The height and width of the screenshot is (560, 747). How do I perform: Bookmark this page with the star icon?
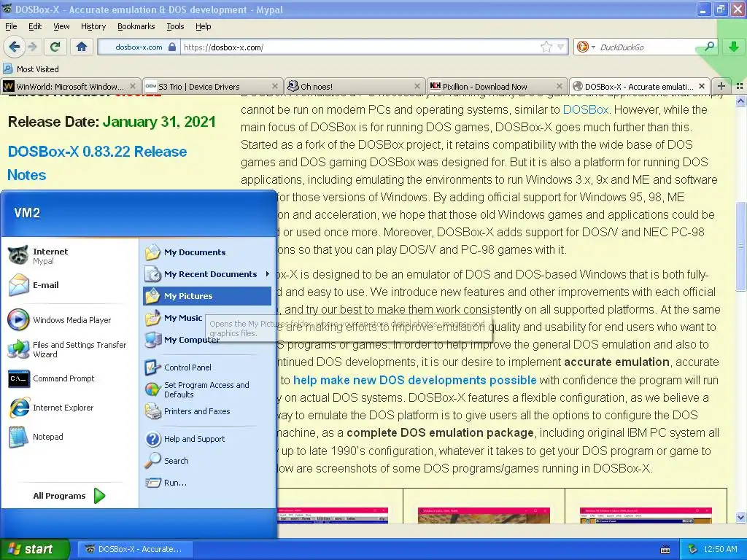[x=546, y=47]
